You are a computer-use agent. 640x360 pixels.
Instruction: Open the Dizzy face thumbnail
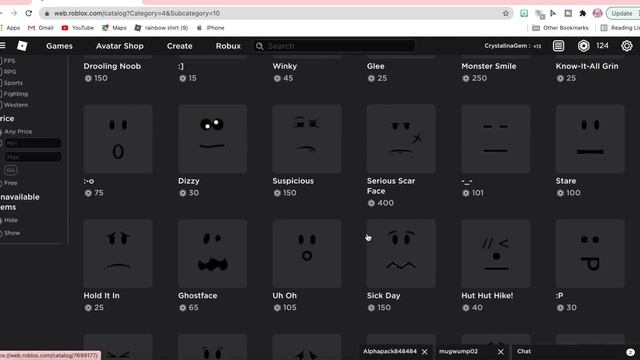click(212, 139)
